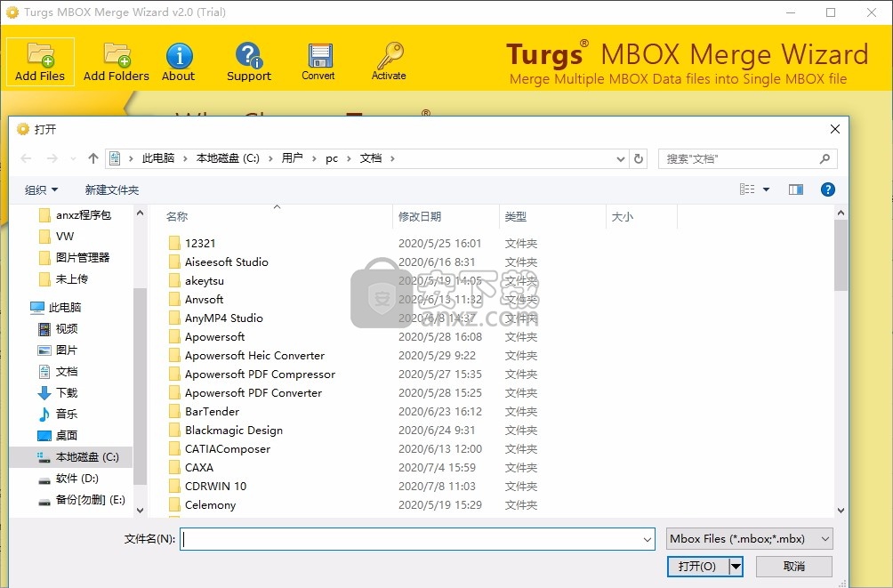Screen dimensions: 893x588
Task: Expand breadcrumb arrow after 文档
Action: 392,158
